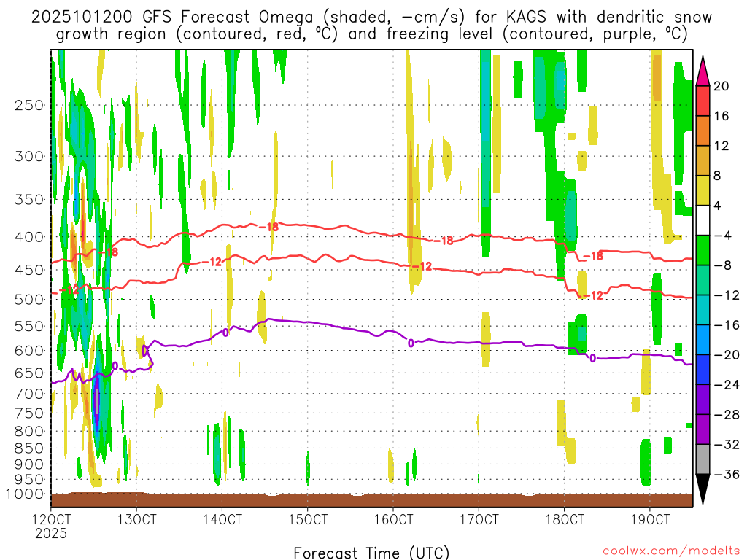This screenshot has width=747, height=560.
Task: Click the black arrow at colorbar bottom
Action: point(703,489)
